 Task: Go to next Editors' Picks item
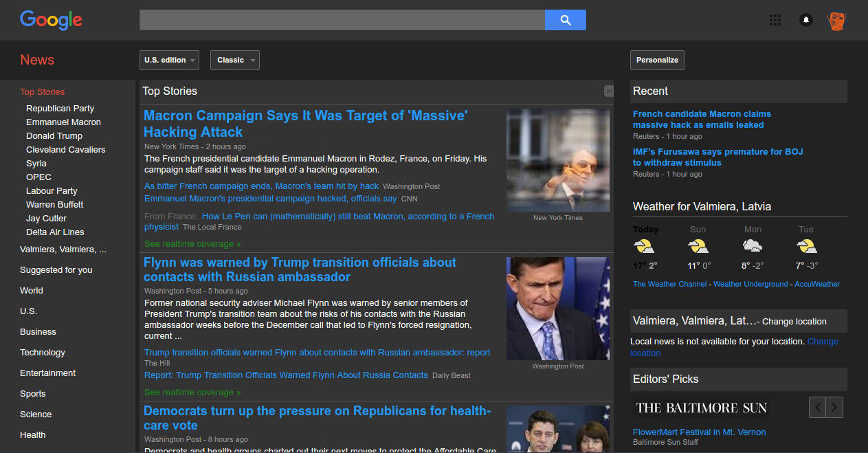[x=834, y=407]
